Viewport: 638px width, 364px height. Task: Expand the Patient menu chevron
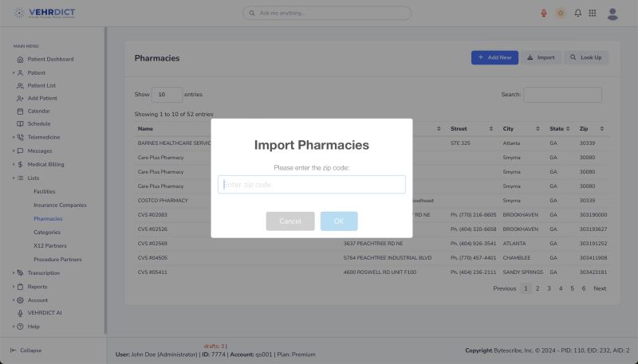click(14, 72)
